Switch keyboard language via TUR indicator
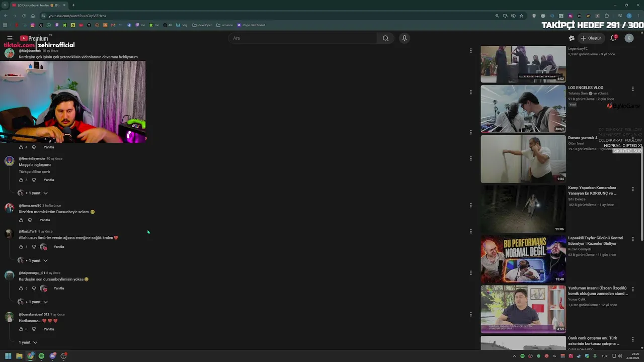Screen dimensions: 644x362 pos(604,356)
